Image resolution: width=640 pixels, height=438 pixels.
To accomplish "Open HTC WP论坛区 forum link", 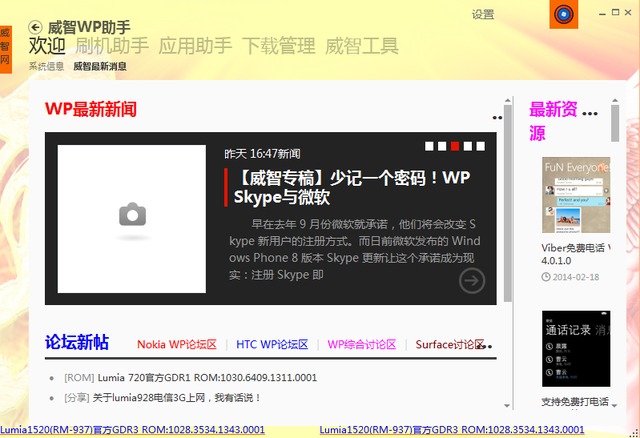I will point(272,345).
